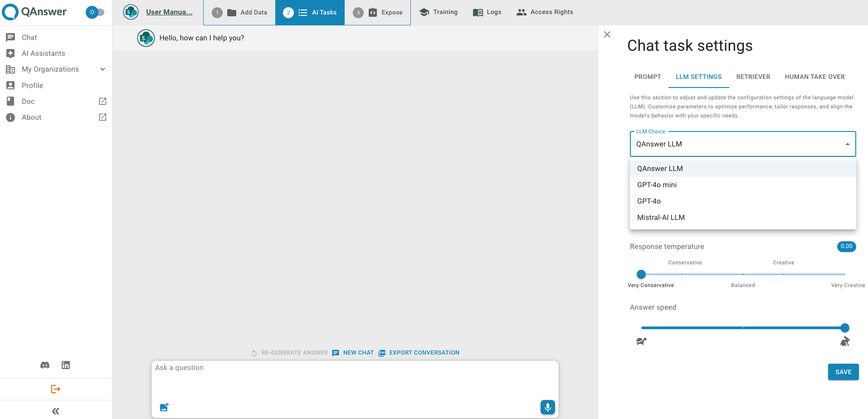The width and height of the screenshot is (868, 419).
Task: Click the re-generate answer icon
Action: click(x=254, y=353)
